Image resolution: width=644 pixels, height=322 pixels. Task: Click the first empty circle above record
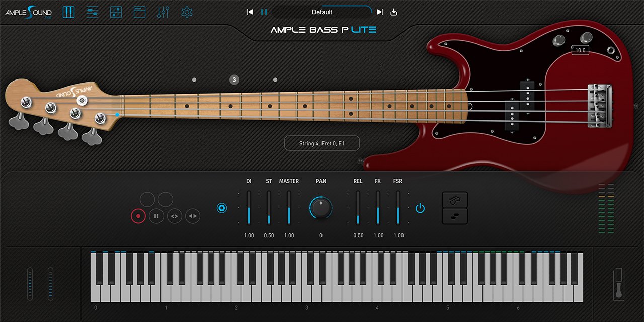[x=147, y=199]
